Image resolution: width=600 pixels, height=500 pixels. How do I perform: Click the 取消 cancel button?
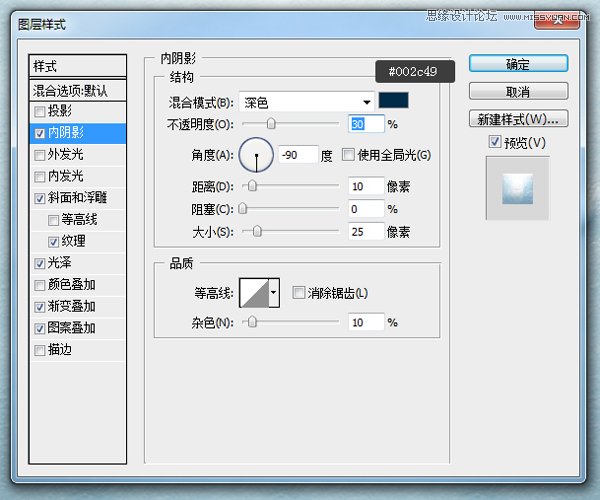coord(518,91)
